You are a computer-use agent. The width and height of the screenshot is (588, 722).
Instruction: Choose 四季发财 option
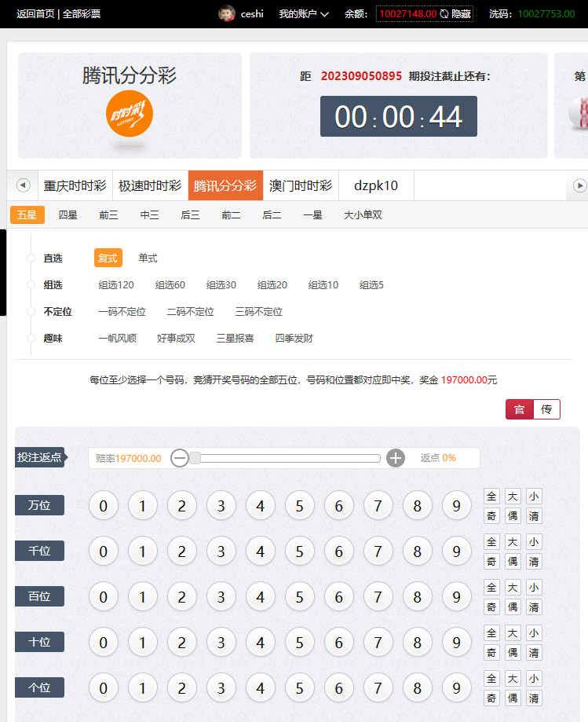294,339
